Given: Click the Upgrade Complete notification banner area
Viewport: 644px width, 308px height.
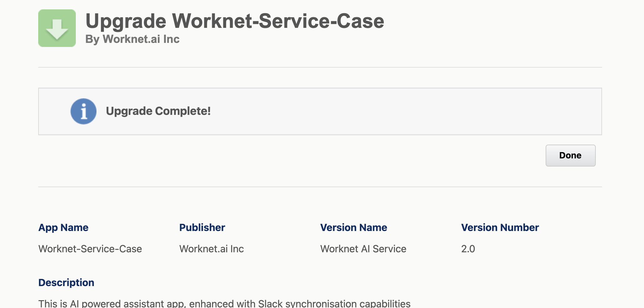Looking at the screenshot, I should point(320,111).
